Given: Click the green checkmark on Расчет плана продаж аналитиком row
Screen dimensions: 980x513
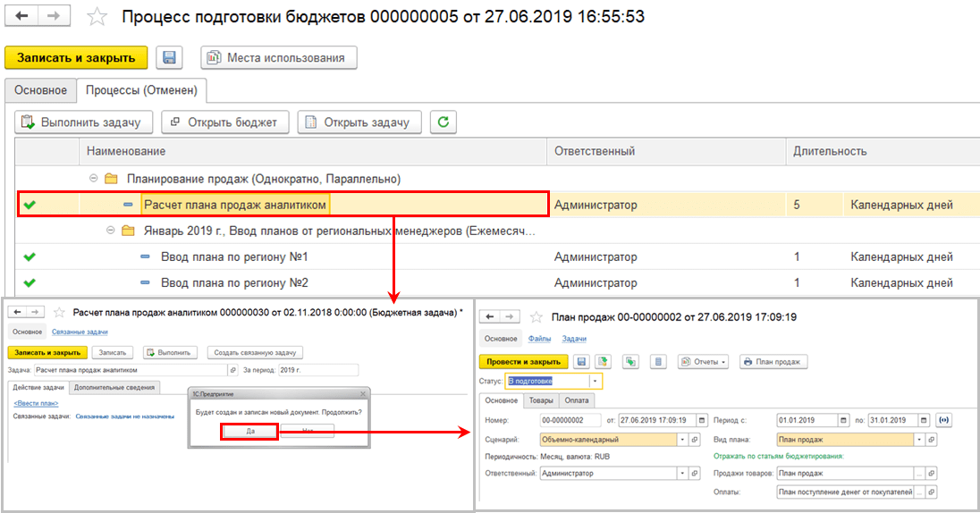Looking at the screenshot, I should point(30,205).
